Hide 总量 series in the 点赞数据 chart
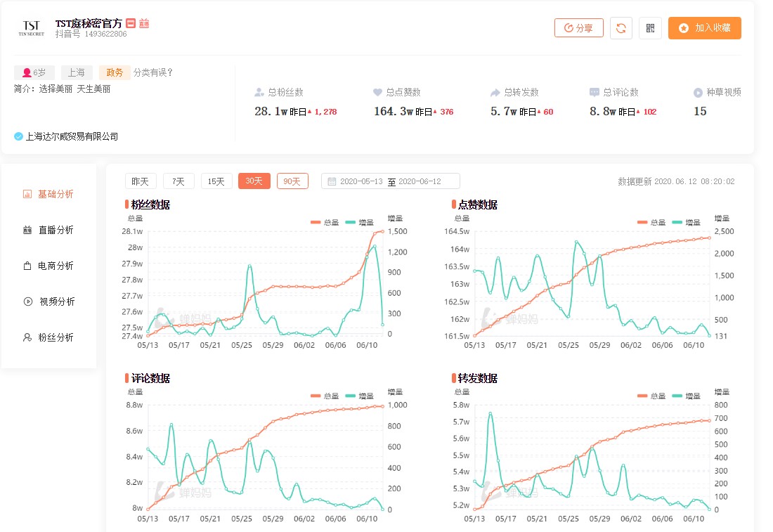 (651, 222)
